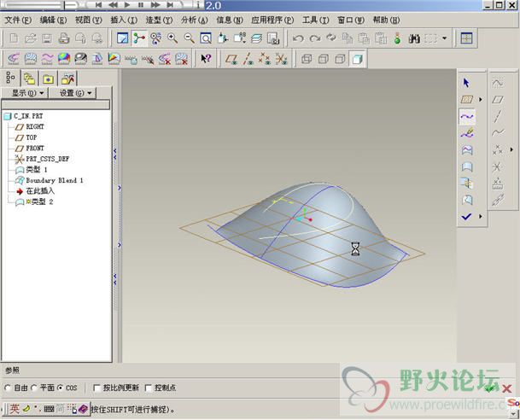Open the 显示 dropdown in model tree

(x=27, y=93)
